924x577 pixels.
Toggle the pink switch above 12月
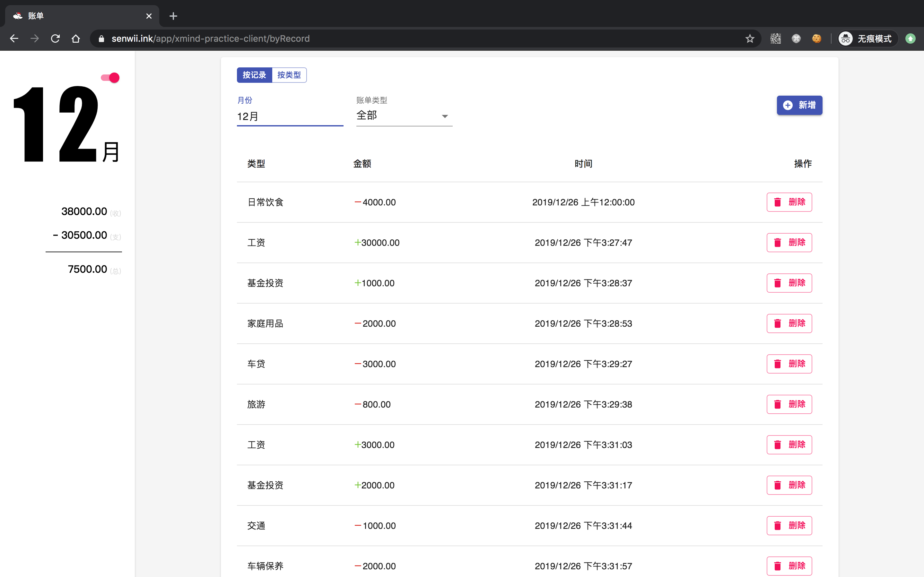[x=110, y=78]
